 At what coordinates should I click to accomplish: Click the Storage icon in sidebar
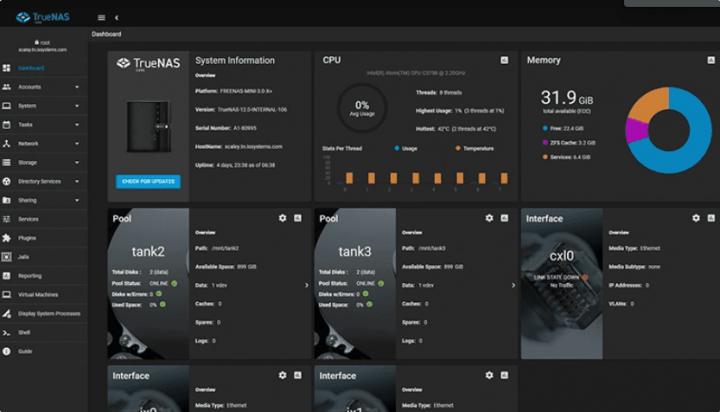[x=6, y=162]
